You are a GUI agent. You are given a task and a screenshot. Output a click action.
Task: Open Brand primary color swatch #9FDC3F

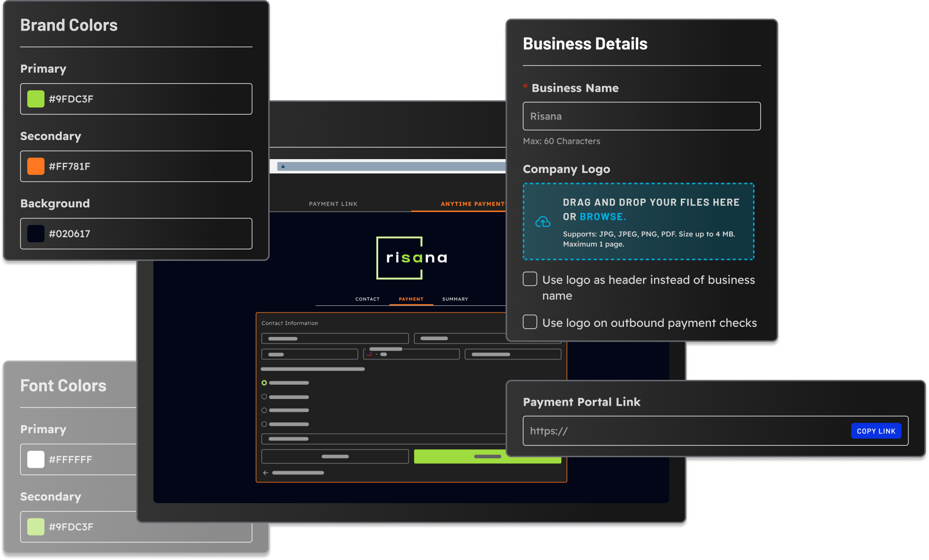pyautogui.click(x=36, y=99)
